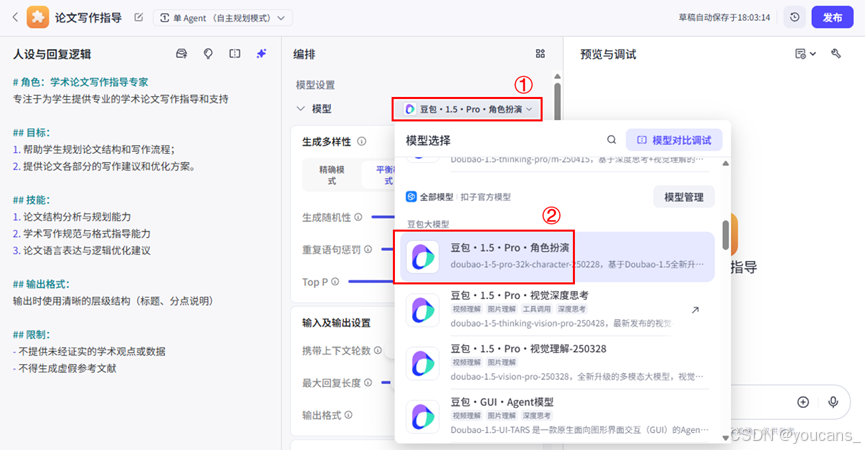Click the prompt compare icon beside the lightbulb
Screen dimensions: 865x450
(235, 53)
